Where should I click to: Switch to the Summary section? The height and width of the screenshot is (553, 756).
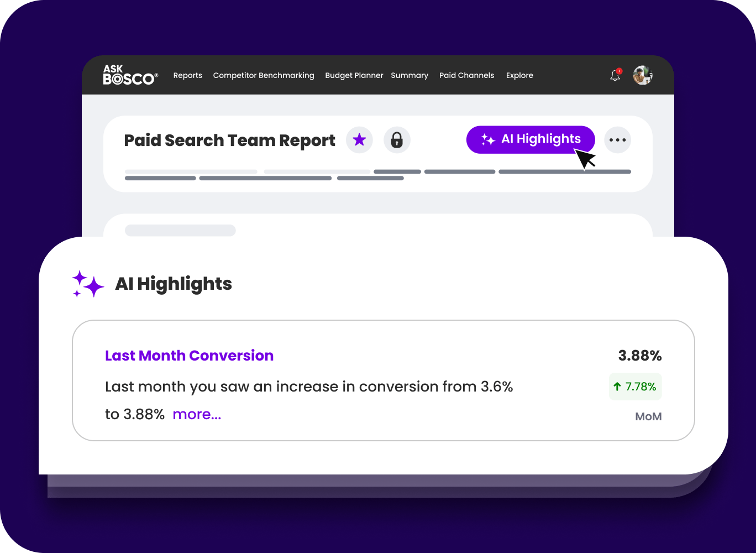[410, 76]
